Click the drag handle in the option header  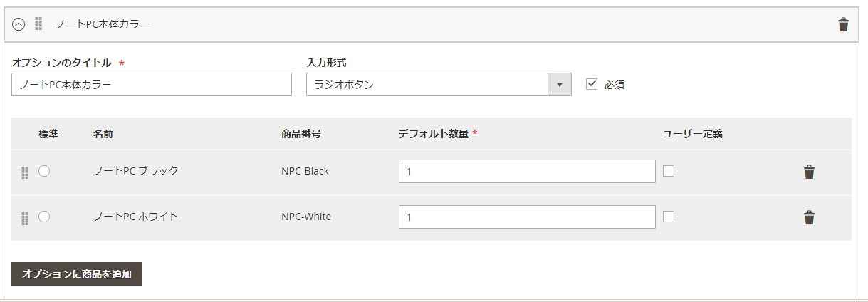pos(38,24)
